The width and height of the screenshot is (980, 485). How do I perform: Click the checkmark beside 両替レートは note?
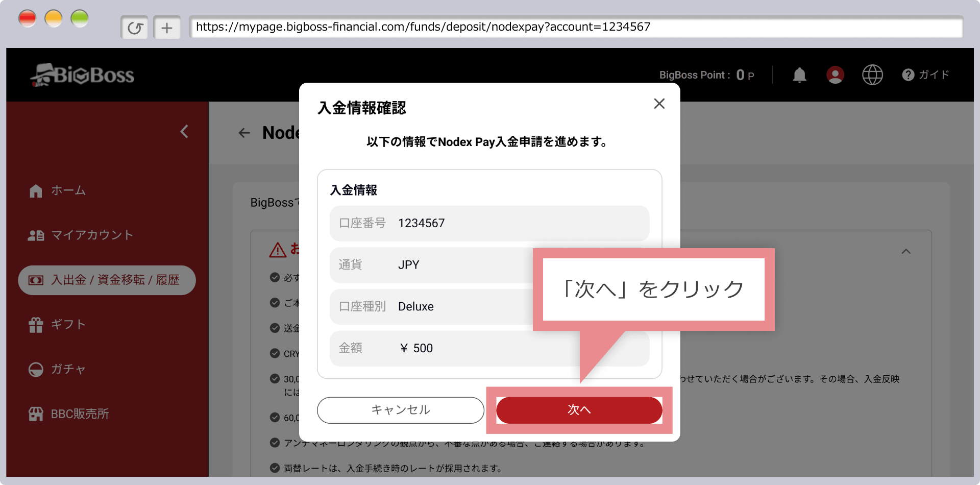(275, 468)
